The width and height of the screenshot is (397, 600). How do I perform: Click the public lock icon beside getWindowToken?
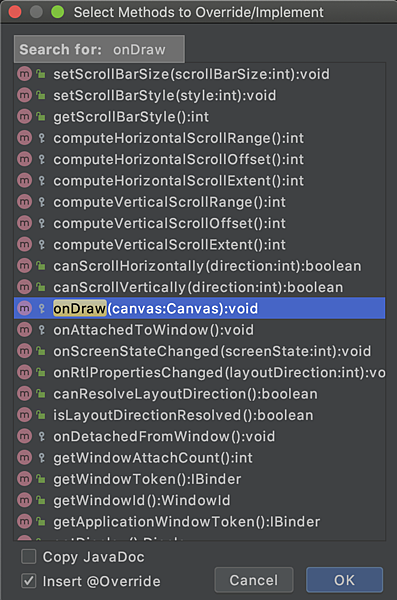(x=41, y=479)
